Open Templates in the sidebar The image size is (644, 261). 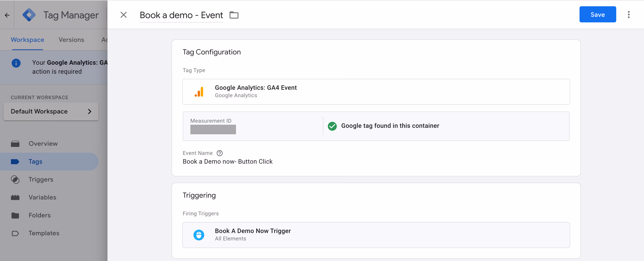(x=49, y=233)
